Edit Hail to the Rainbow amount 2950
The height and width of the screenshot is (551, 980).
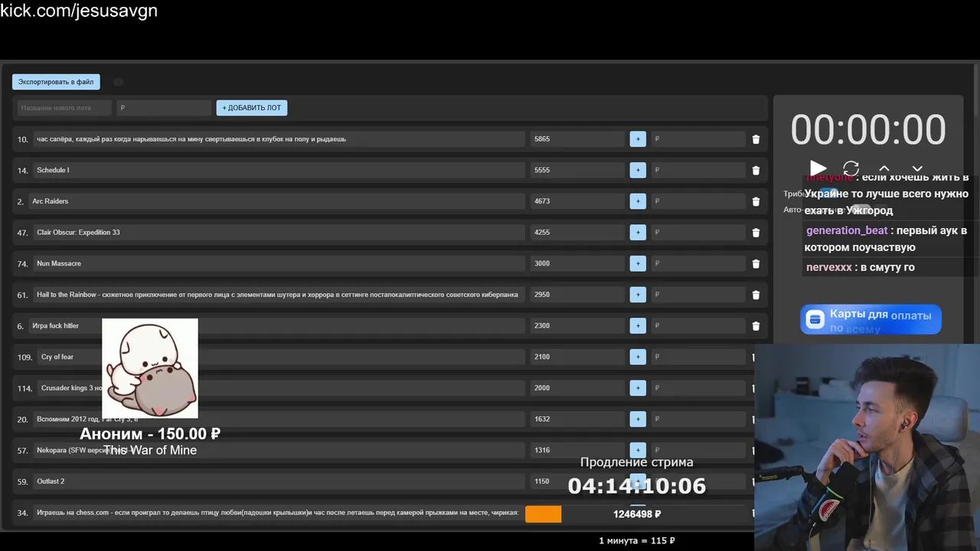pos(577,295)
